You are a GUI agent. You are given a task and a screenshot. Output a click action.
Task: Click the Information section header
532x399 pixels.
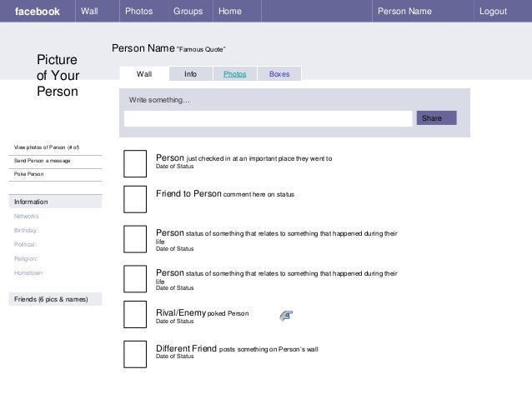point(55,202)
